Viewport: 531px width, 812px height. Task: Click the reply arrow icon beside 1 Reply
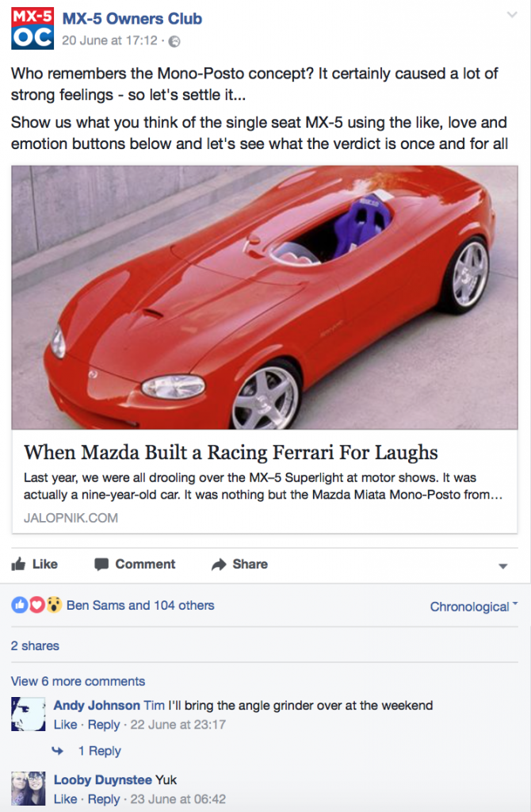[57, 750]
